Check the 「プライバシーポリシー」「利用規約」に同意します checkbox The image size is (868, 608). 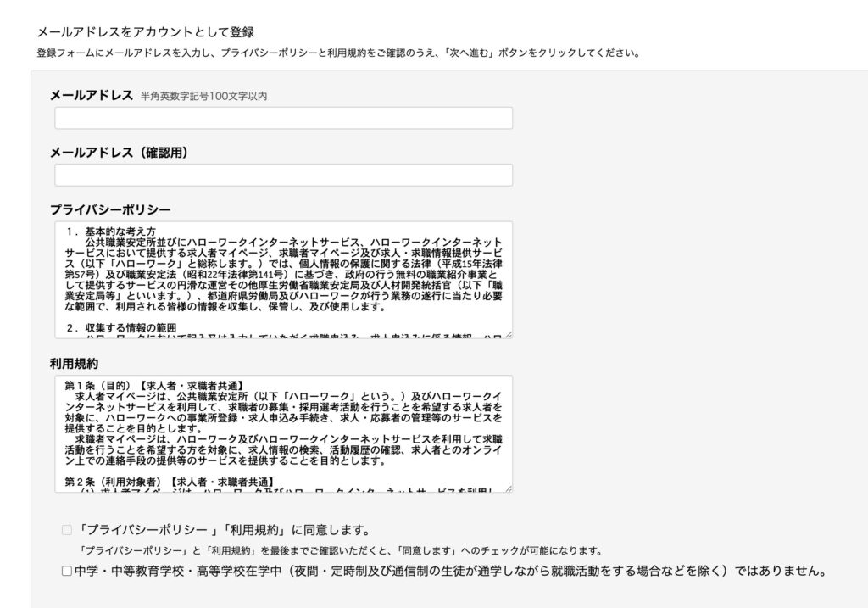pos(67,531)
